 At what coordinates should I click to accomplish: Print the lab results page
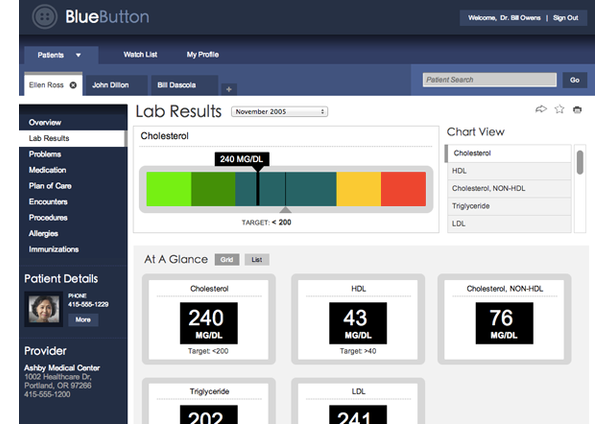click(x=577, y=109)
